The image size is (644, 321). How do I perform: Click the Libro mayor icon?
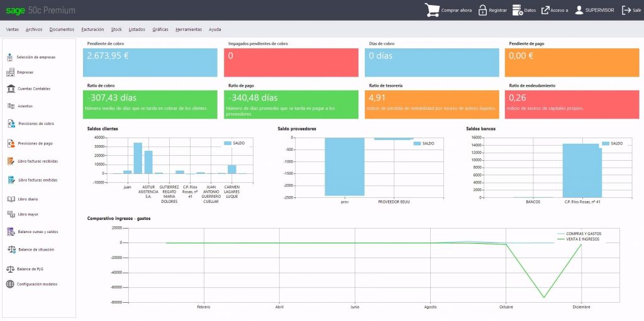point(11,214)
